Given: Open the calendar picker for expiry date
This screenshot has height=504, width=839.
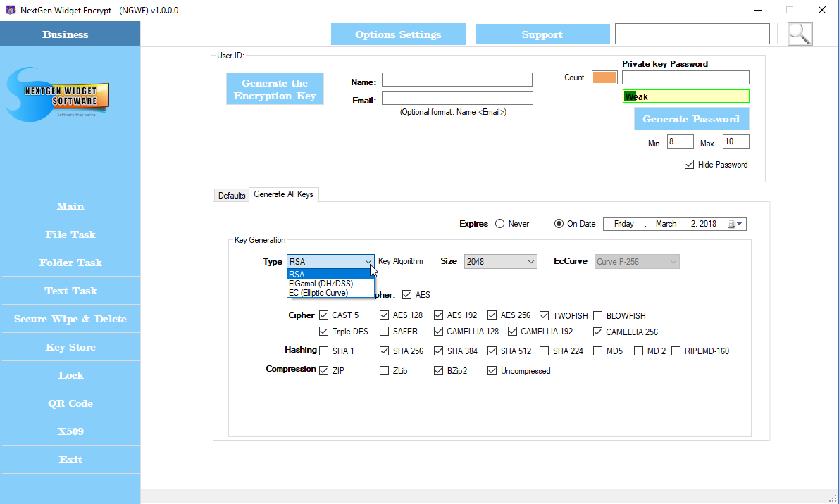Looking at the screenshot, I should point(735,224).
